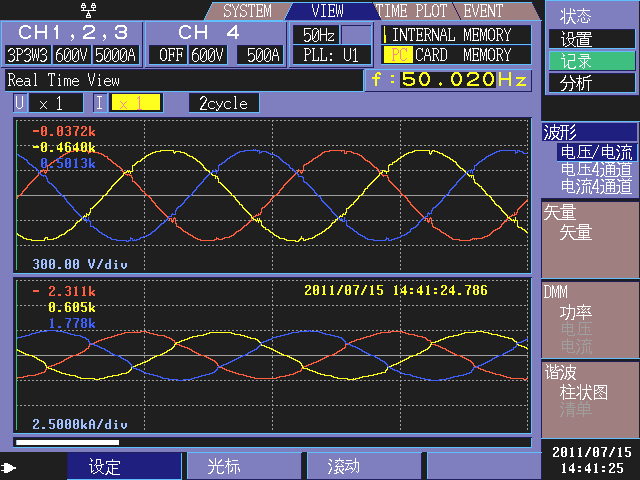
Task: Choose 电压4通道 waveform view
Action: click(596, 169)
